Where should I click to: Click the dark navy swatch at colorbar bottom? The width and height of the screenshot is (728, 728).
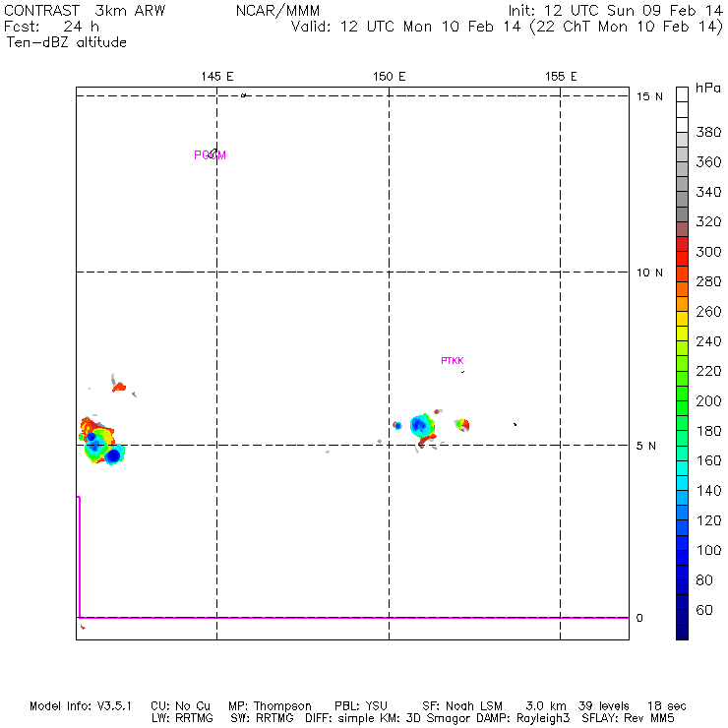pos(682,633)
